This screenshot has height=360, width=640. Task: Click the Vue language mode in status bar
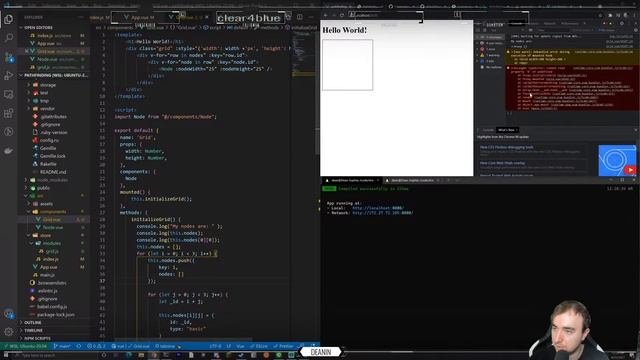240,347
